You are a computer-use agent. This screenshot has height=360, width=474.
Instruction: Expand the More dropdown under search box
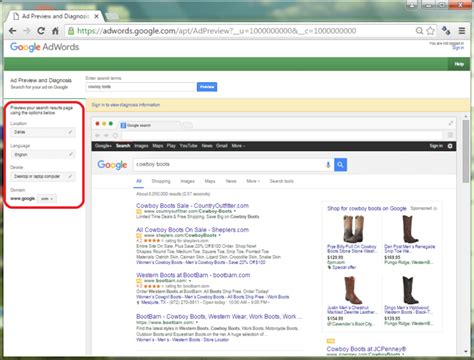(x=253, y=181)
